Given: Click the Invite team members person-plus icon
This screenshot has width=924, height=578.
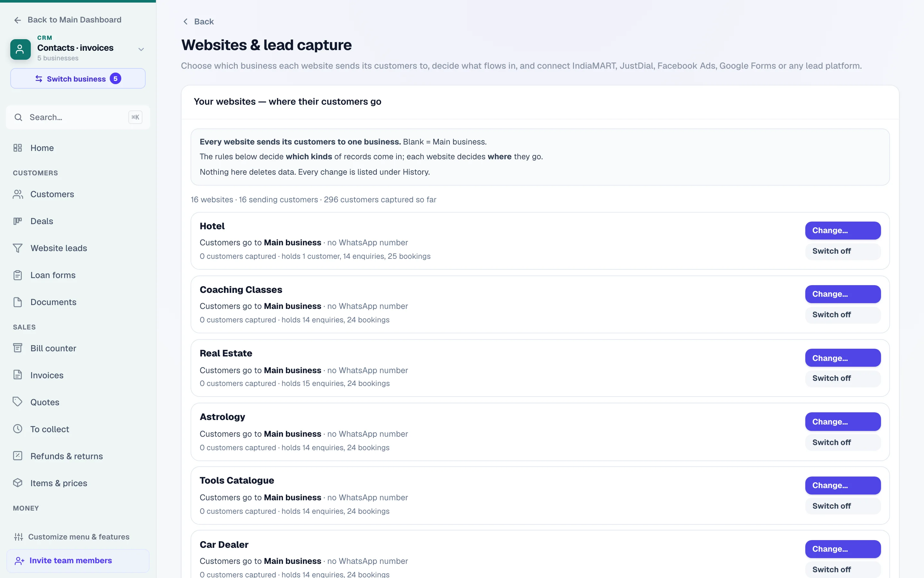Looking at the screenshot, I should pyautogui.click(x=20, y=561).
